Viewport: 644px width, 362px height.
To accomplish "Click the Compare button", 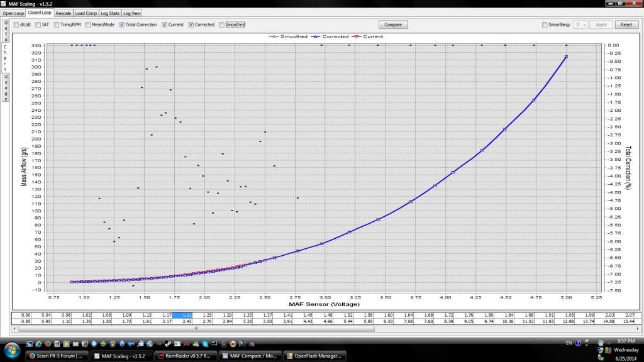I will (x=393, y=25).
